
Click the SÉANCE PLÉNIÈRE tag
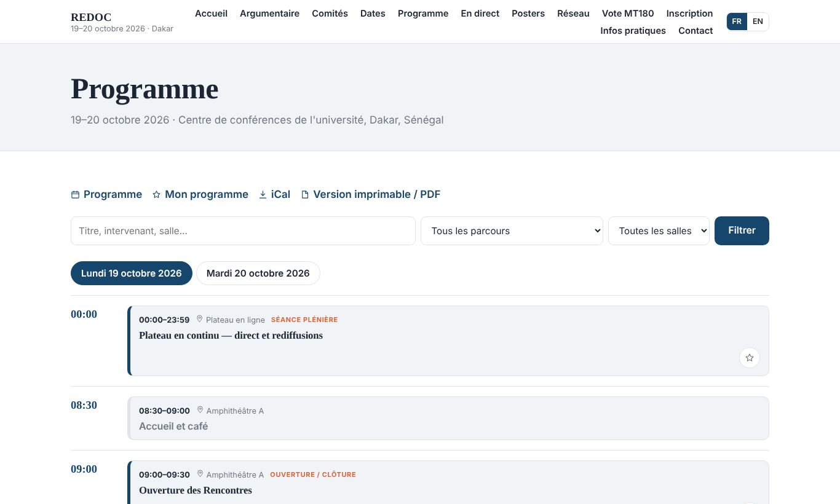pos(304,320)
